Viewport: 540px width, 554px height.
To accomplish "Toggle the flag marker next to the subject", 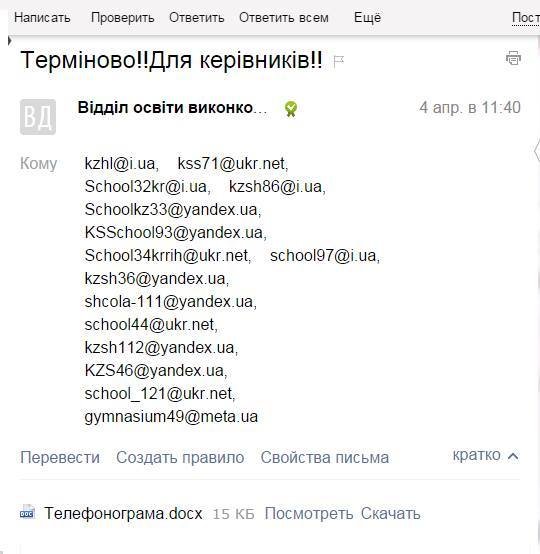I will [x=339, y=61].
